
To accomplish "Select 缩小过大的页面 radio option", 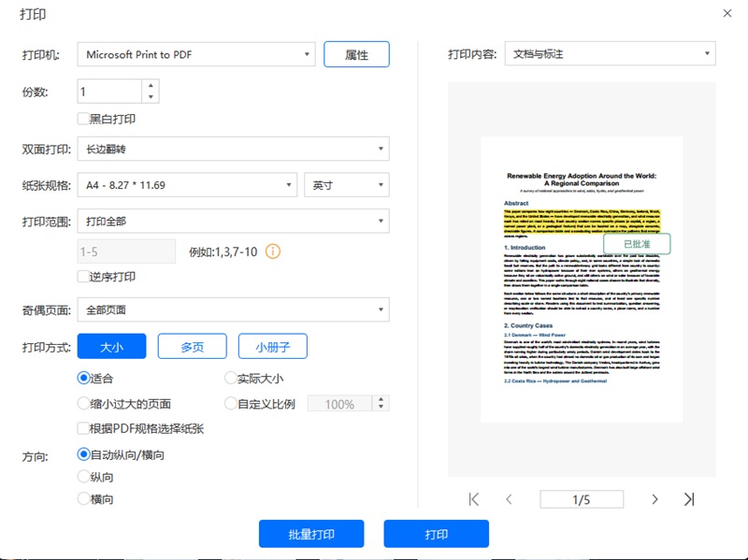I will [x=83, y=404].
